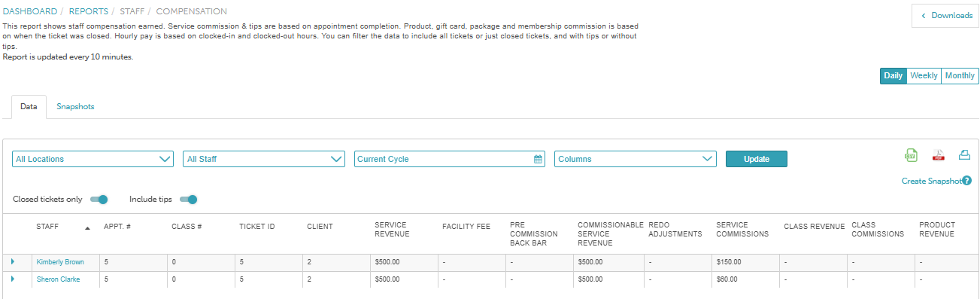Click Commissionable Service Revenue header

pos(611,233)
